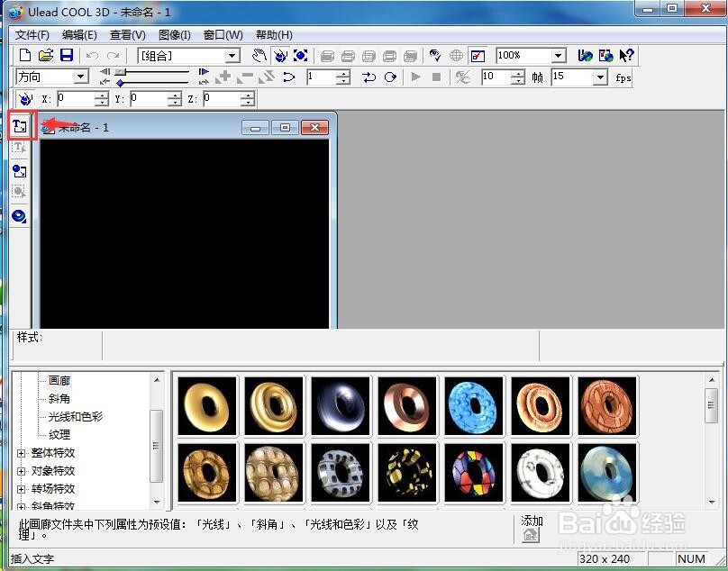The height and width of the screenshot is (571, 728).
Task: Open the 15 fps frame rate dropdown
Action: 601,77
